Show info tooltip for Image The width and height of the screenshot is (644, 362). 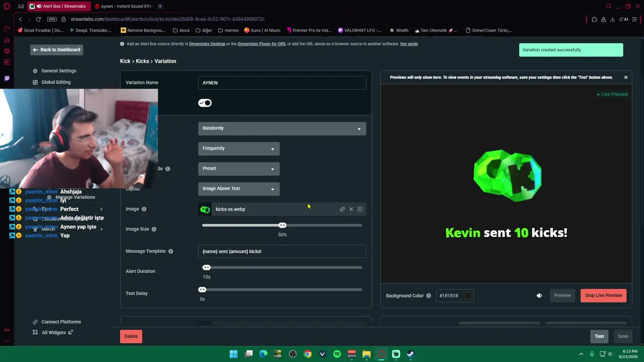(x=144, y=209)
